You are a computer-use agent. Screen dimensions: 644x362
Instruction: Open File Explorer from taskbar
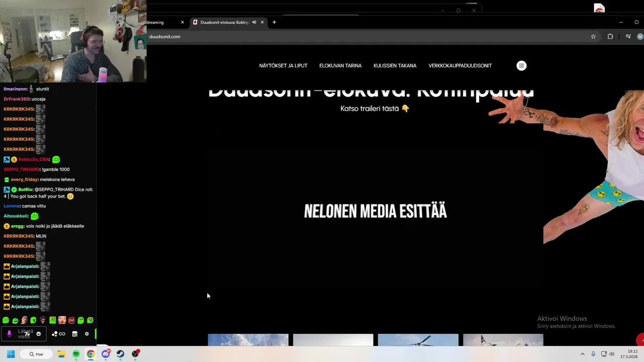(x=61, y=354)
